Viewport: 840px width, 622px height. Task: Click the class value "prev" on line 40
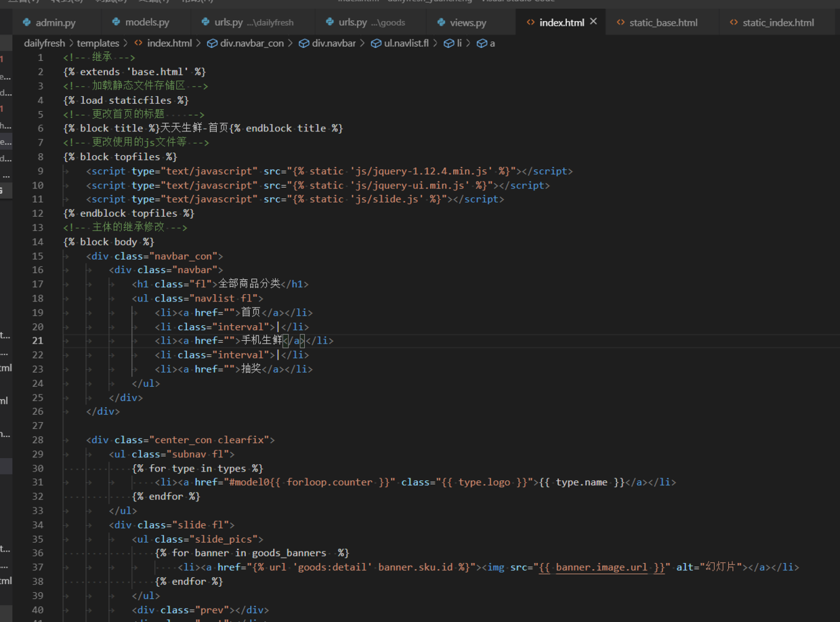[x=211, y=610]
